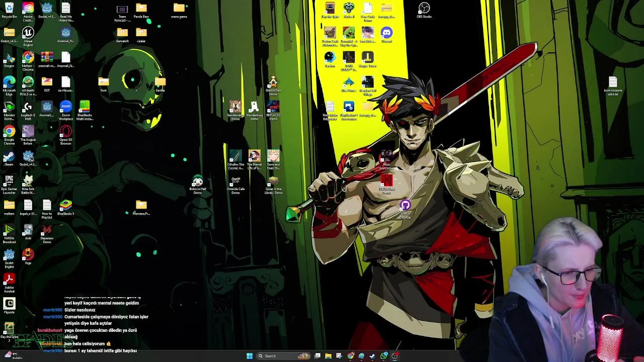Screen dimensions: 644x362
Task: Select the Panda Bear folder
Action: point(141,11)
